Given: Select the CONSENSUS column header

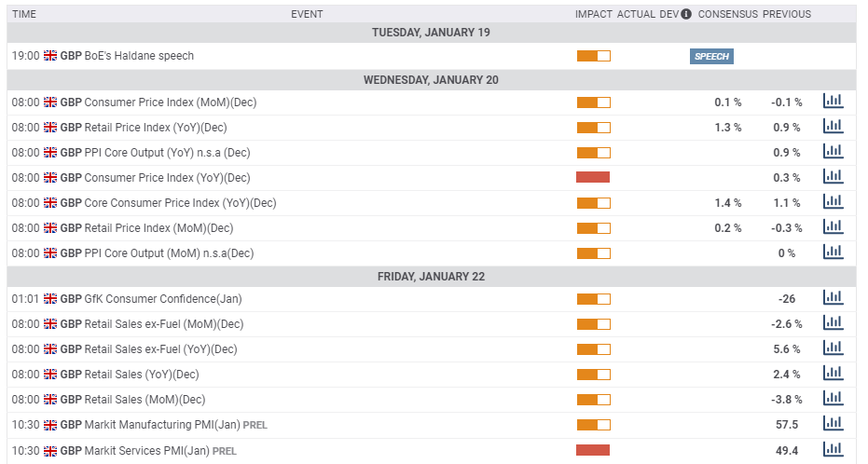Looking at the screenshot, I should coord(727,14).
